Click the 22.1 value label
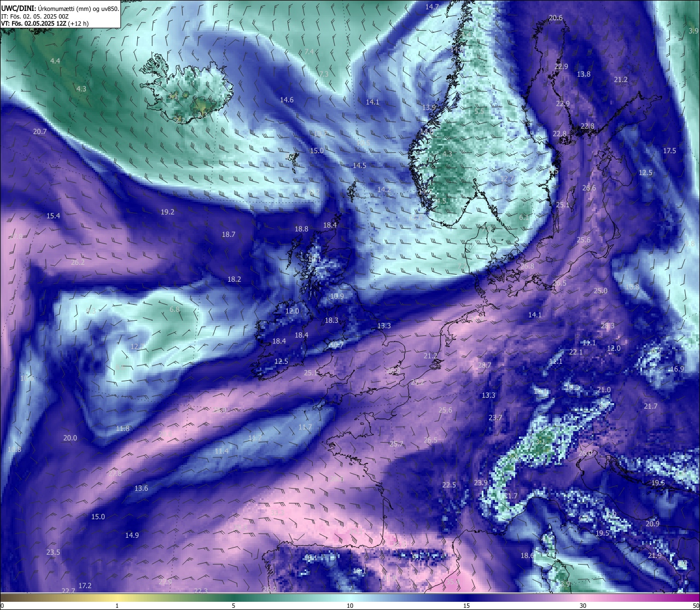The image size is (700, 610). tap(576, 352)
